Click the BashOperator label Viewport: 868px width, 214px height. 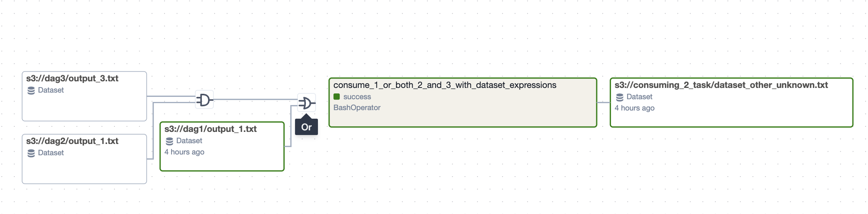(x=357, y=108)
